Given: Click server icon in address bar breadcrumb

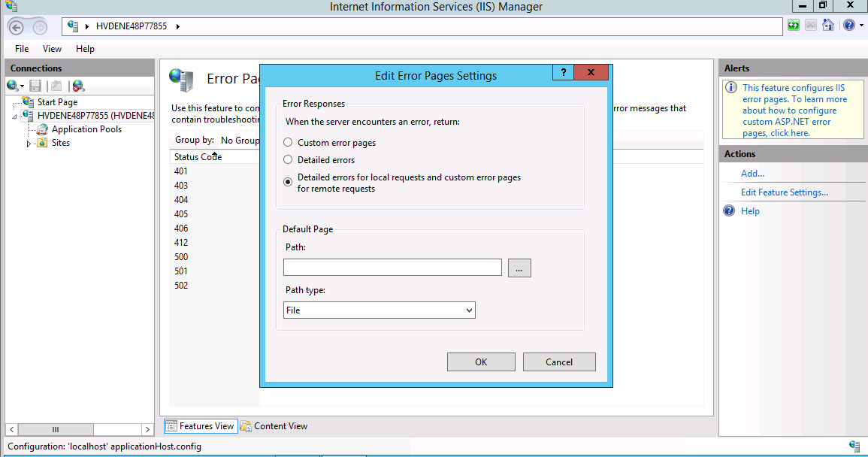Looking at the screenshot, I should (x=73, y=26).
